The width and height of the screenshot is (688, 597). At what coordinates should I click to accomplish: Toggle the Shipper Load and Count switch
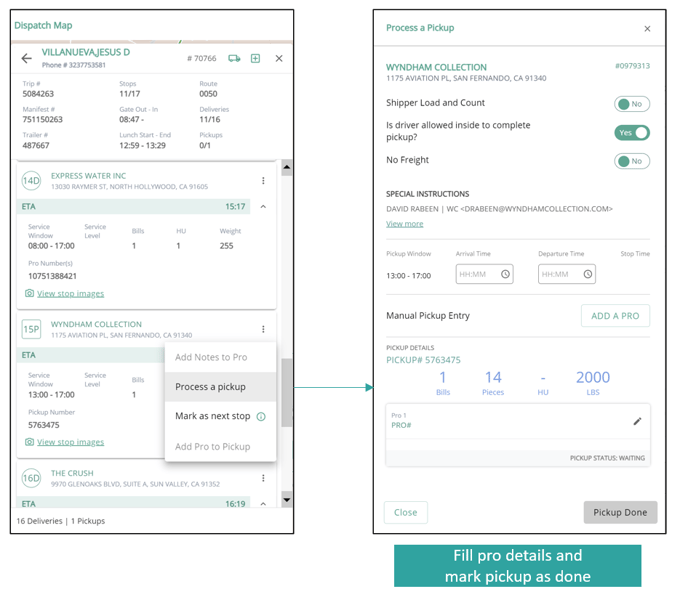[x=631, y=104]
